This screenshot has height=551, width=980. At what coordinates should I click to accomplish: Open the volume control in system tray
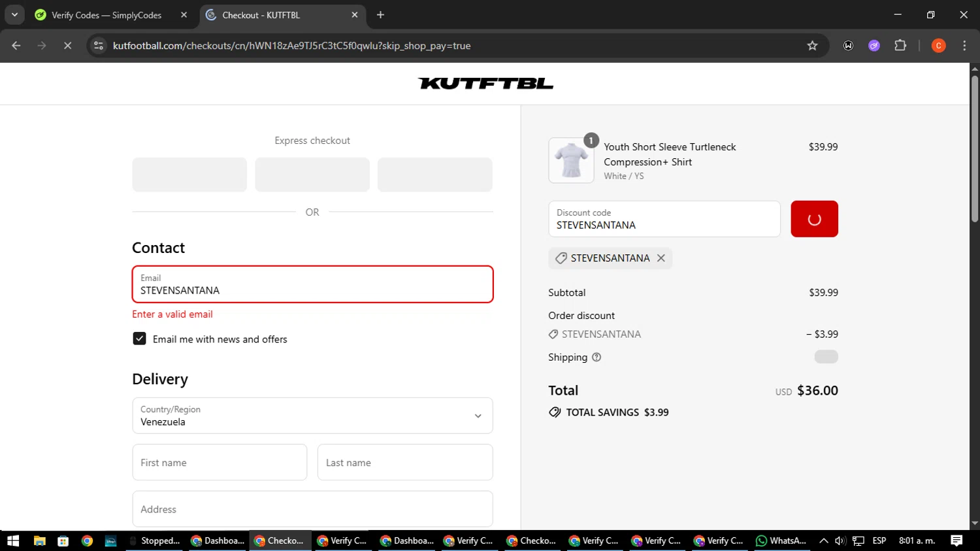click(x=840, y=541)
